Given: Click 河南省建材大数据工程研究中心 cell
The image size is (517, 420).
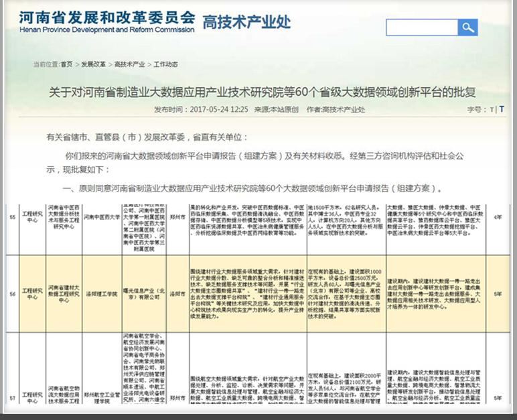Looking at the screenshot, I should pyautogui.click(x=64, y=294).
